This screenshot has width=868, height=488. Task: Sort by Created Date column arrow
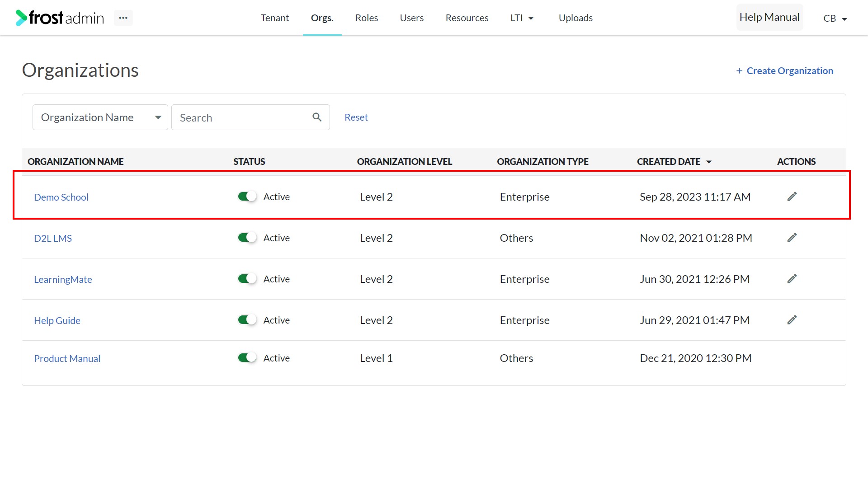(709, 162)
